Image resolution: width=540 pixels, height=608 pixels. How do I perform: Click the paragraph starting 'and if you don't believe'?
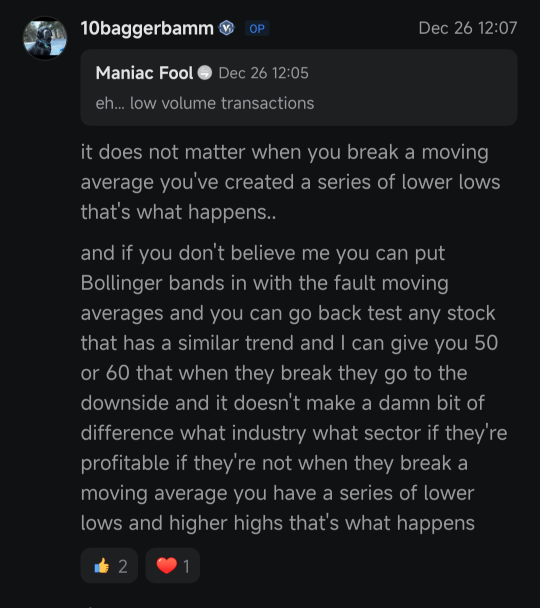click(294, 388)
